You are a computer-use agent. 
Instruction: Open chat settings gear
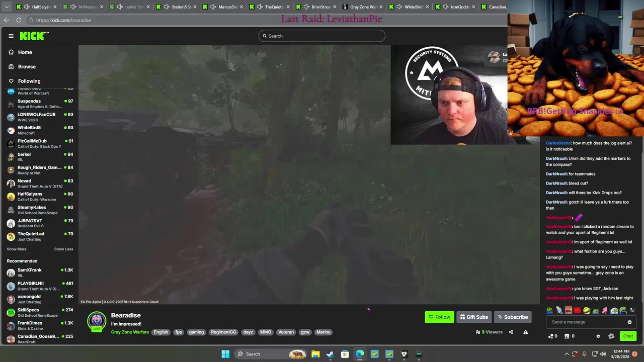[x=598, y=336]
